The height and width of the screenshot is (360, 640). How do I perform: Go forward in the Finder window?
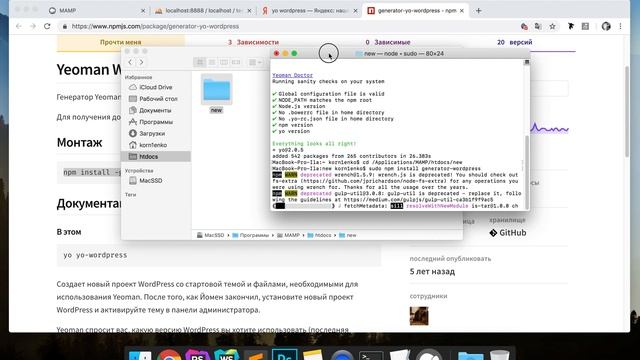[x=141, y=62]
